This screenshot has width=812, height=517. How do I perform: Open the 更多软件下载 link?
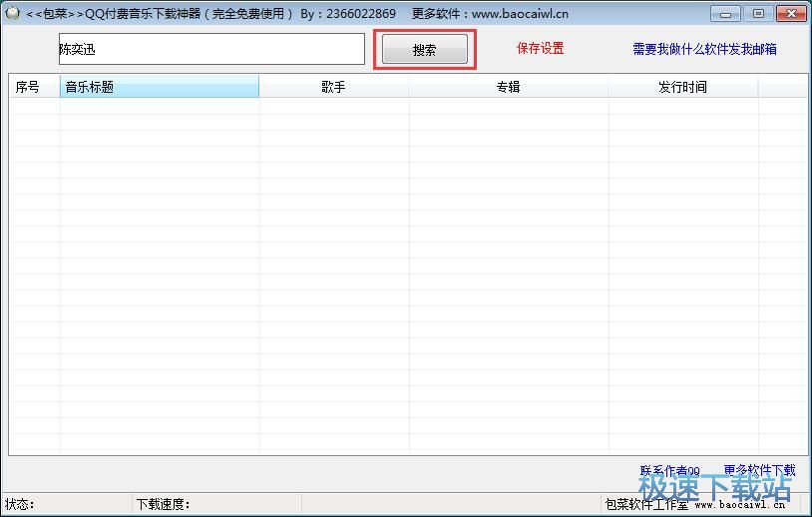coord(759,470)
